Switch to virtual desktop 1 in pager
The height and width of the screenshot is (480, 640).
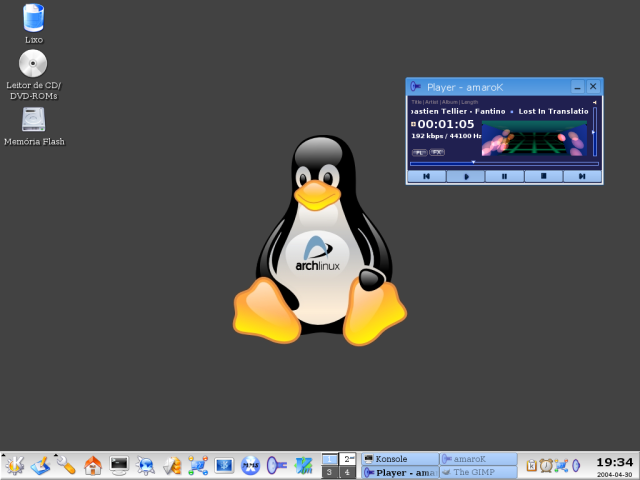[x=329, y=459]
